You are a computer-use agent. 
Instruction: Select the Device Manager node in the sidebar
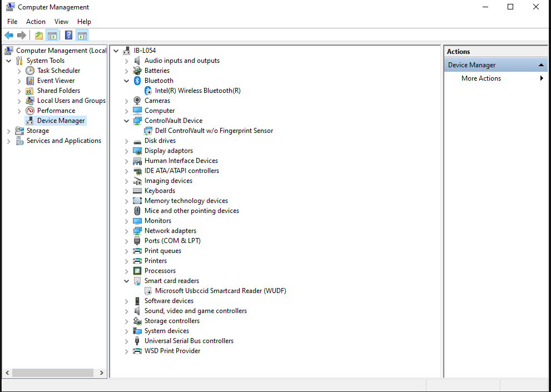61,120
